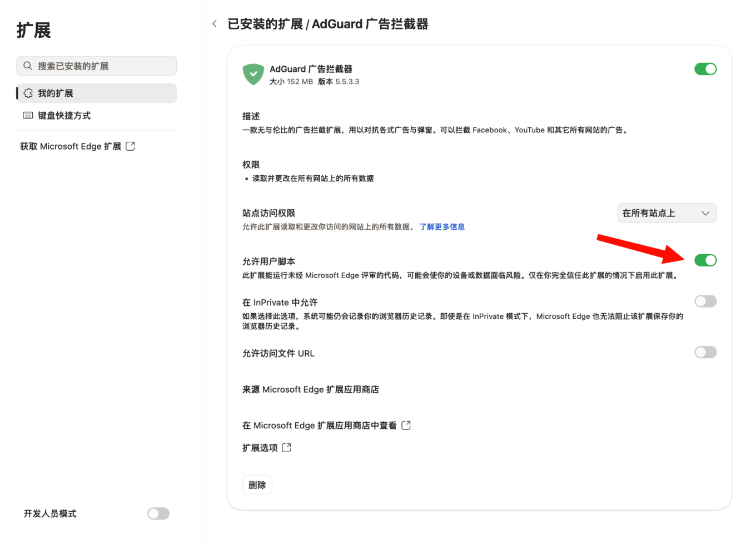Open 在 Microsoft Edge 扩展应用商店中查看
Viewport: 756px width, 544px height.
point(326,426)
